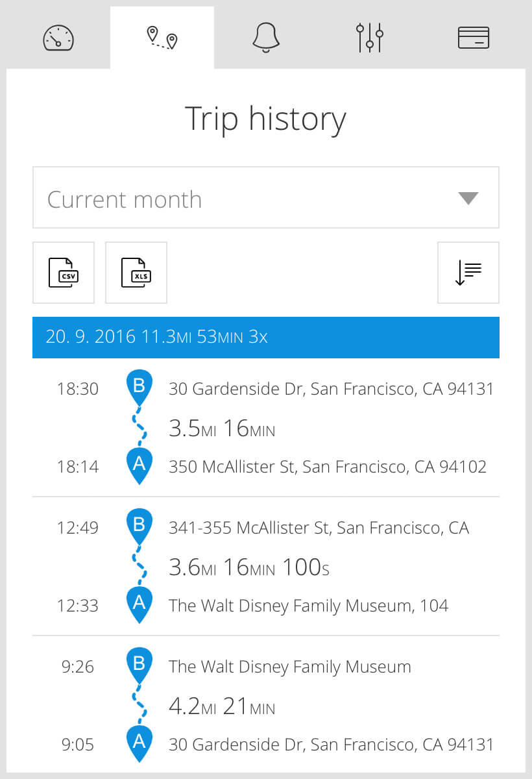The image size is (532, 779).
Task: Open The Walt Disney Family Museum, 104 address
Action: coord(308,606)
